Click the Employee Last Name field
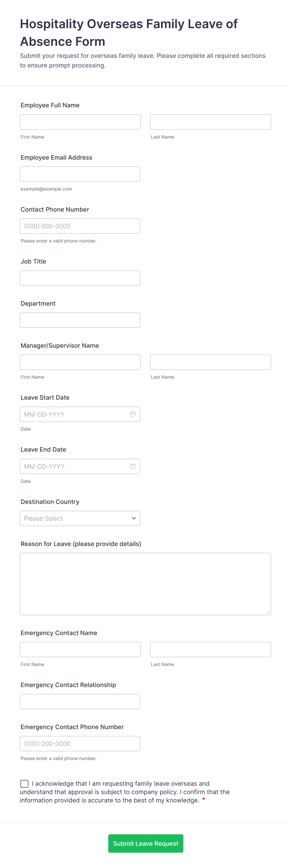Image resolution: width=288 pixels, height=868 pixels. [x=210, y=122]
